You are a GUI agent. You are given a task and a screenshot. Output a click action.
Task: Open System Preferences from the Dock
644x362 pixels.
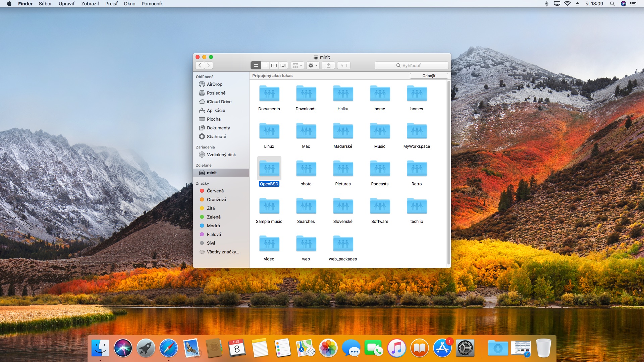point(465,348)
